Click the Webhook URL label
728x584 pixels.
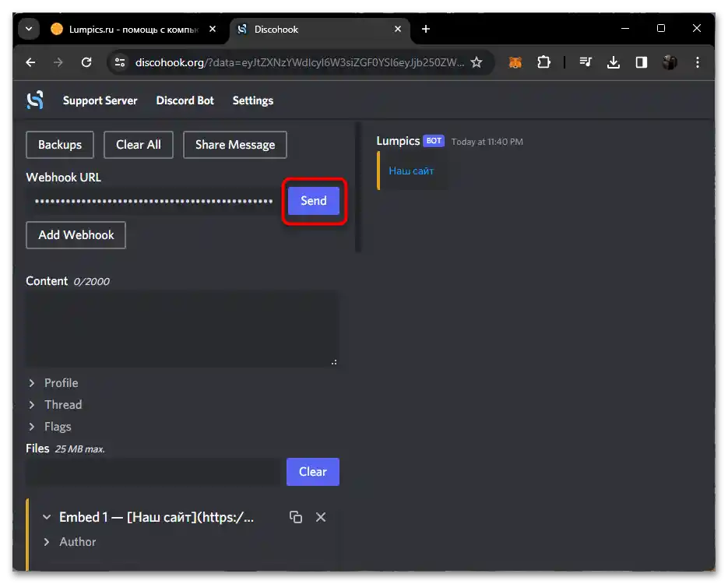pyautogui.click(x=64, y=178)
